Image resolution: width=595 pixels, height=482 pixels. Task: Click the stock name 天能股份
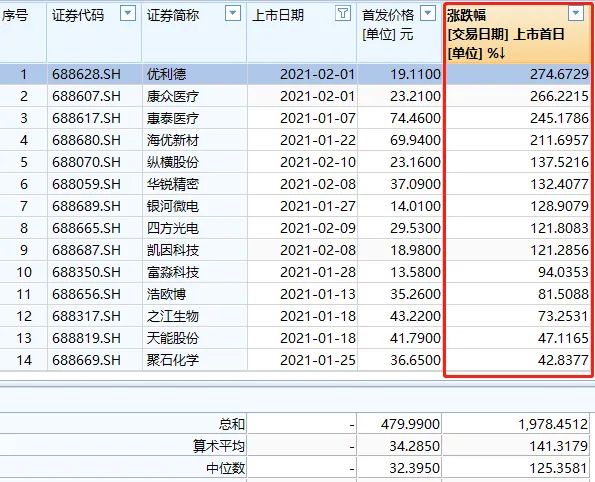[173, 338]
